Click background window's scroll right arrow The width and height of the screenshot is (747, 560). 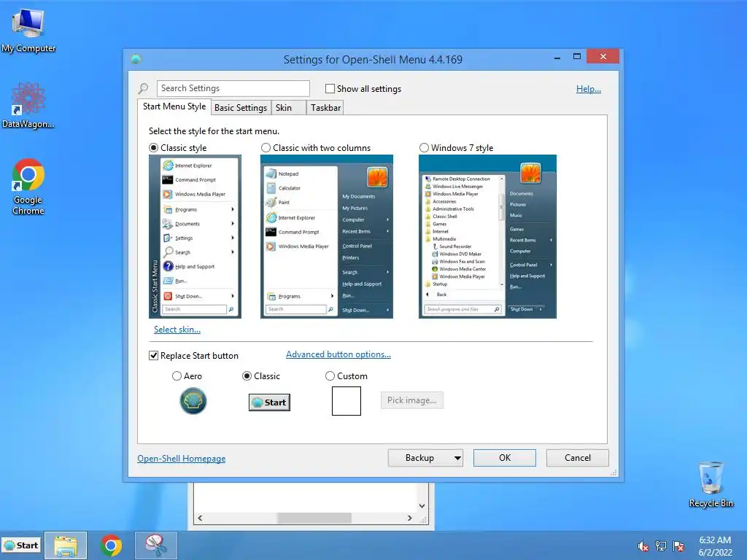click(410, 518)
